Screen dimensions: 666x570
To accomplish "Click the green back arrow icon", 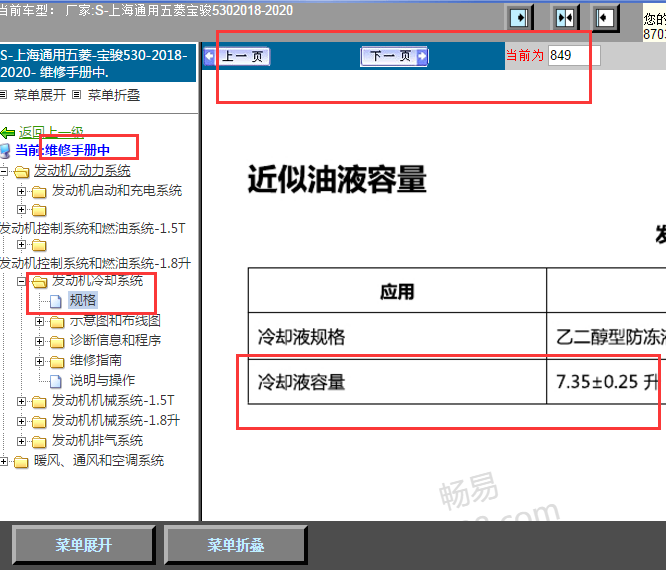I will [8, 133].
